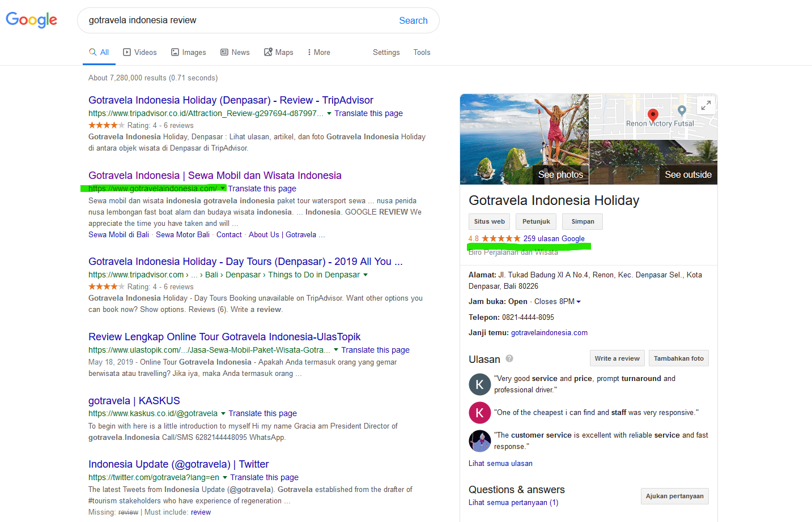Click the Simpan save button
Screen dimensions: 812x522
[583, 221]
